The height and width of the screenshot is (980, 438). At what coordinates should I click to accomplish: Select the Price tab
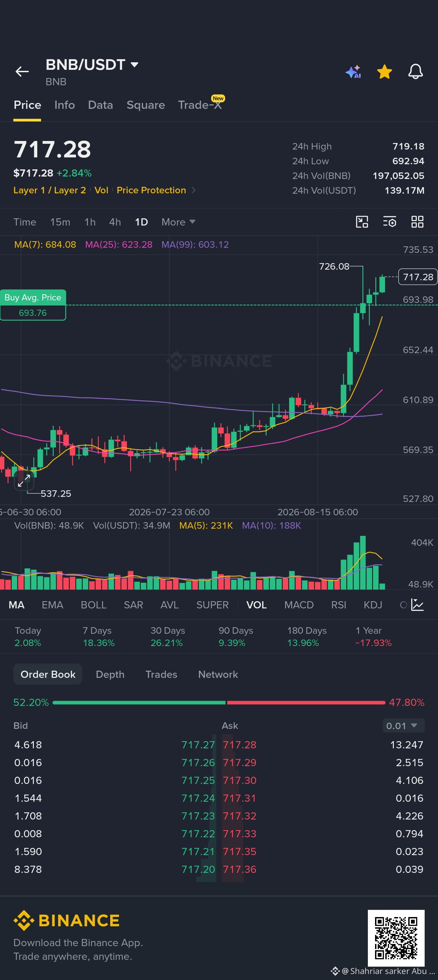point(27,105)
